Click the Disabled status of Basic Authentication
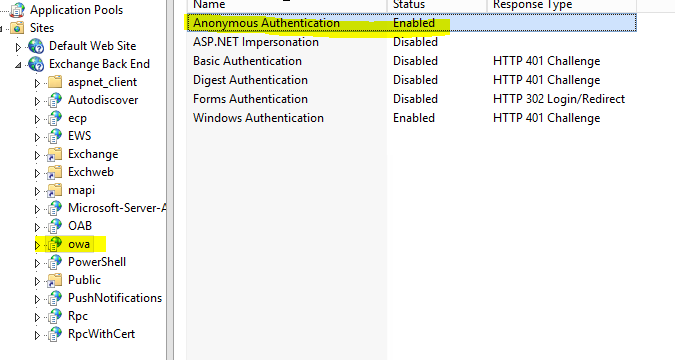This screenshot has height=360, width=675. point(415,61)
